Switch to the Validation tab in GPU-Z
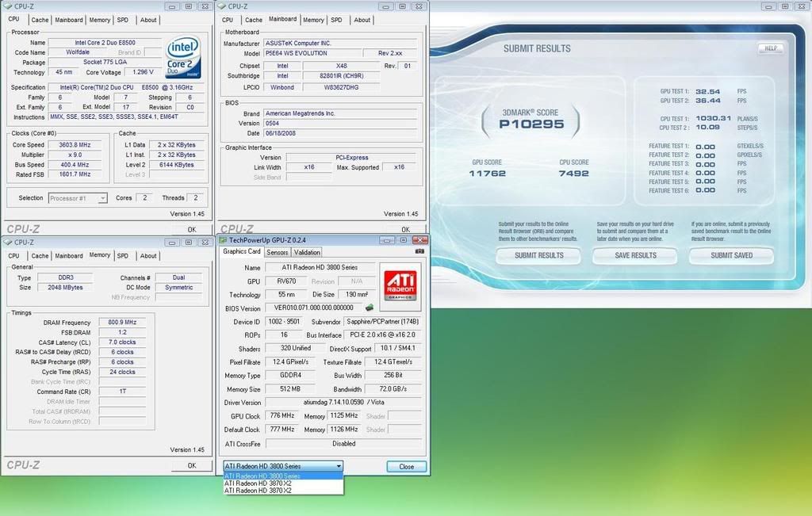 [x=307, y=253]
